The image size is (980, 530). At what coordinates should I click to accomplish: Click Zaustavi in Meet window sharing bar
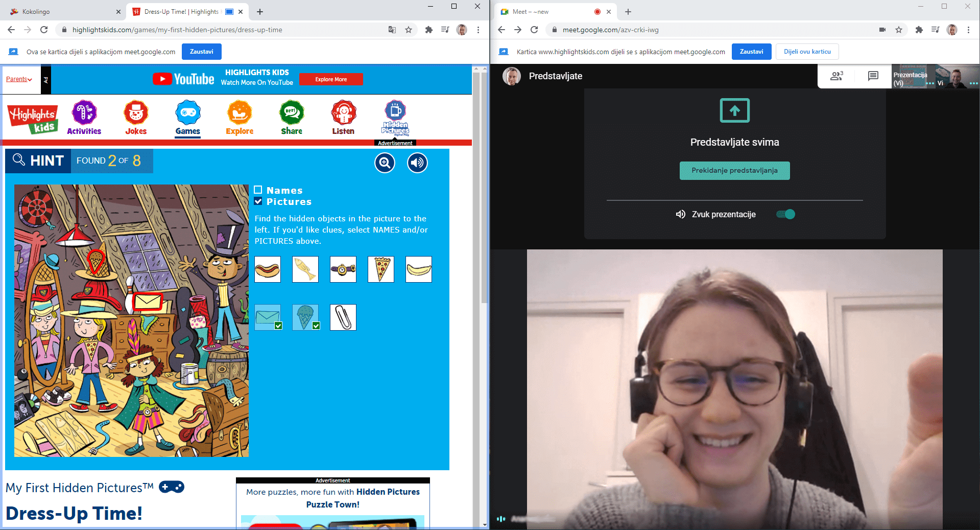[x=752, y=52]
